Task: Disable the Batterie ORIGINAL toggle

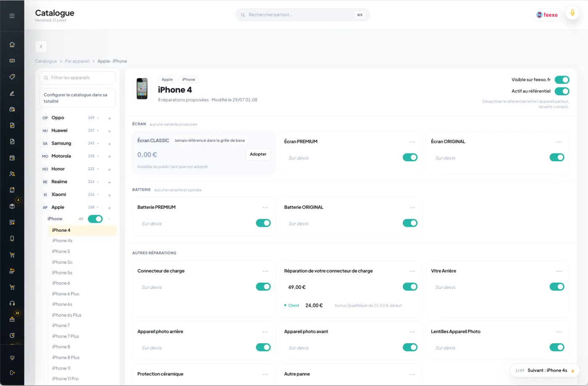Action: pyautogui.click(x=410, y=223)
